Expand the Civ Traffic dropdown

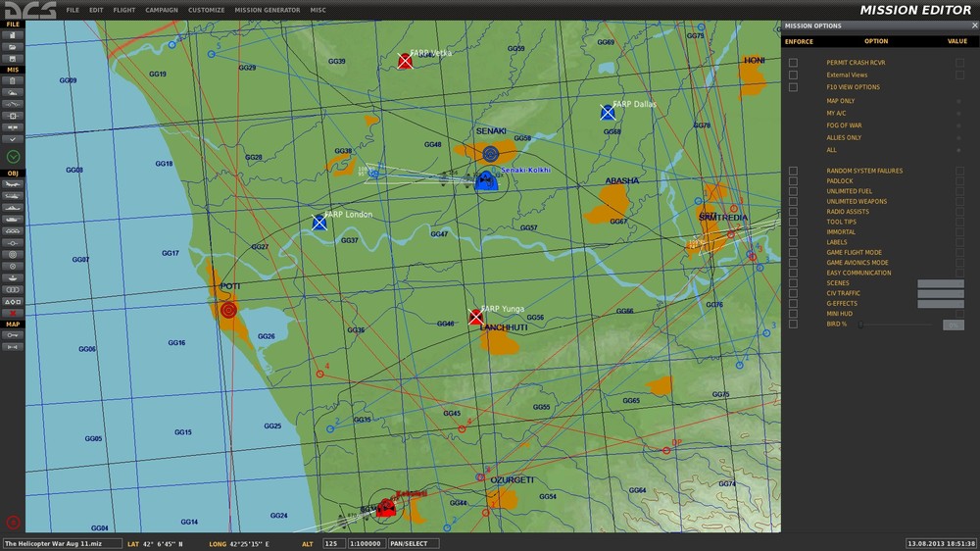[x=940, y=293]
